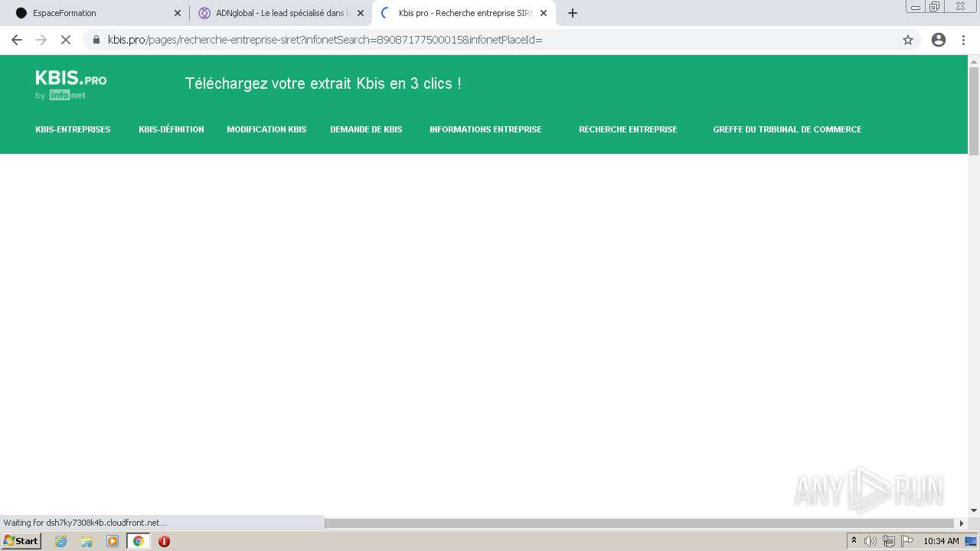Click the scroll down arrow
The image size is (980, 551).
[x=974, y=510]
